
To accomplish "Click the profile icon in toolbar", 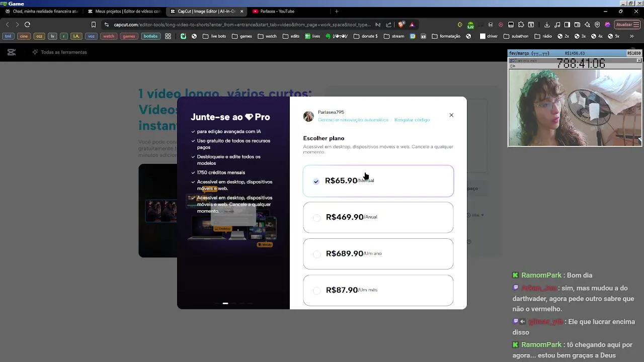I will (x=607, y=25).
